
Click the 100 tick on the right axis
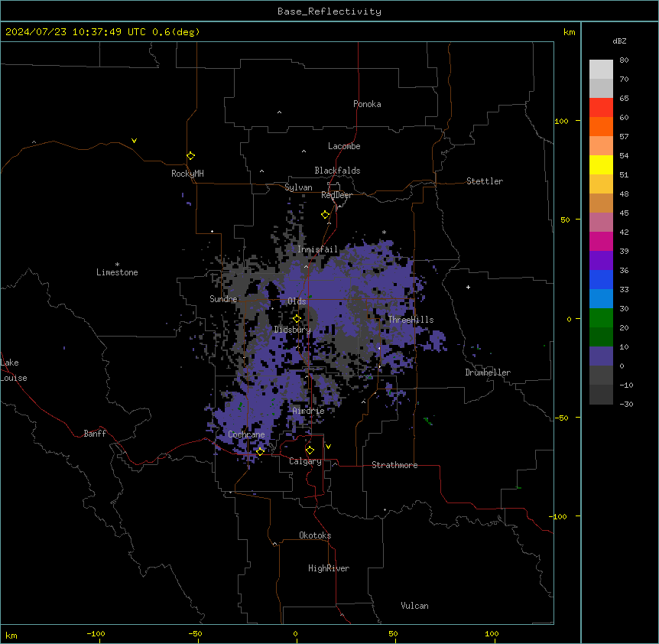pos(561,121)
